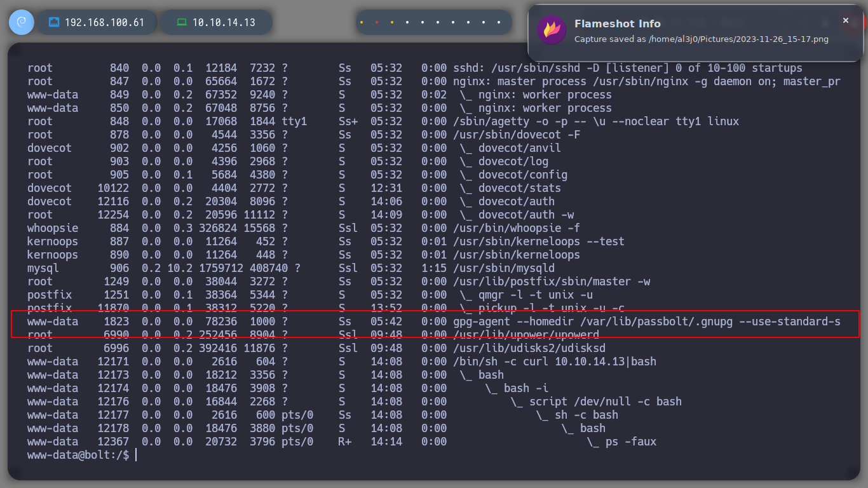
Task: Select the 10.10.14.13 address label
Action: click(x=224, y=22)
